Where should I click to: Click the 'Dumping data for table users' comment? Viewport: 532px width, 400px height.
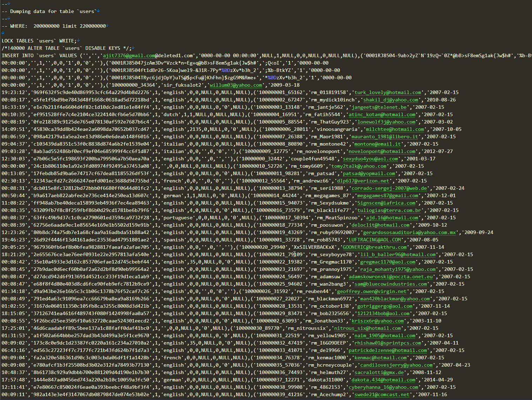click(x=49, y=11)
